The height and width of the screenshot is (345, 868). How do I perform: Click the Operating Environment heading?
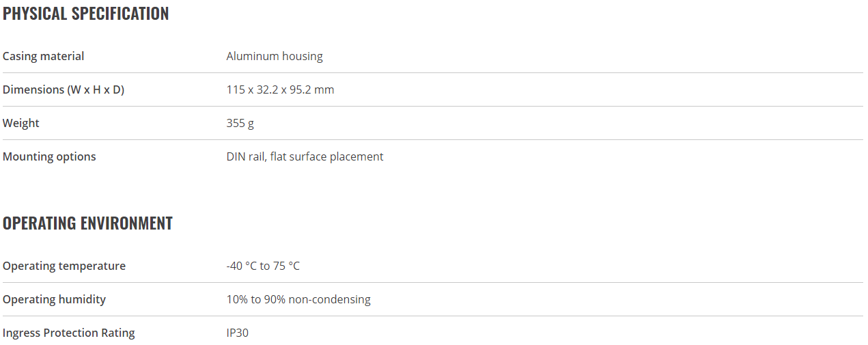[87, 223]
